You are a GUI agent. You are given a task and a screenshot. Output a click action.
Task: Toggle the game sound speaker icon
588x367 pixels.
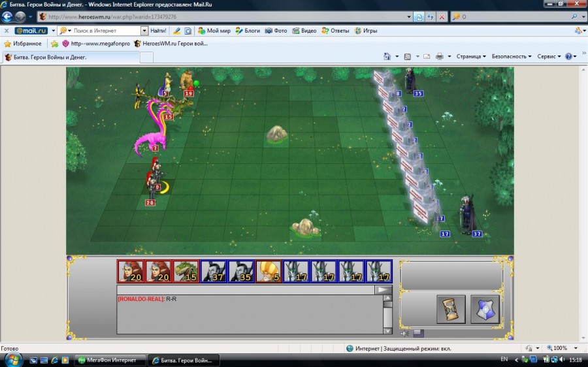coord(405,333)
